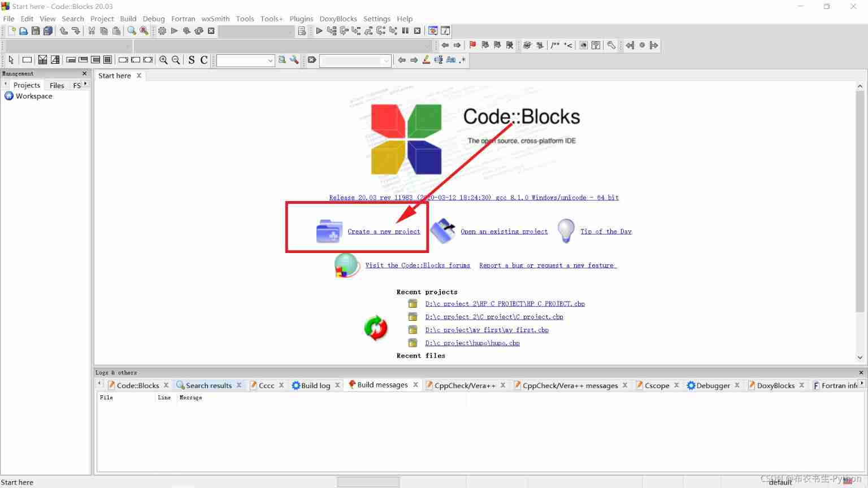Open the Plugins menu
The height and width of the screenshot is (488, 868).
pyautogui.click(x=301, y=19)
